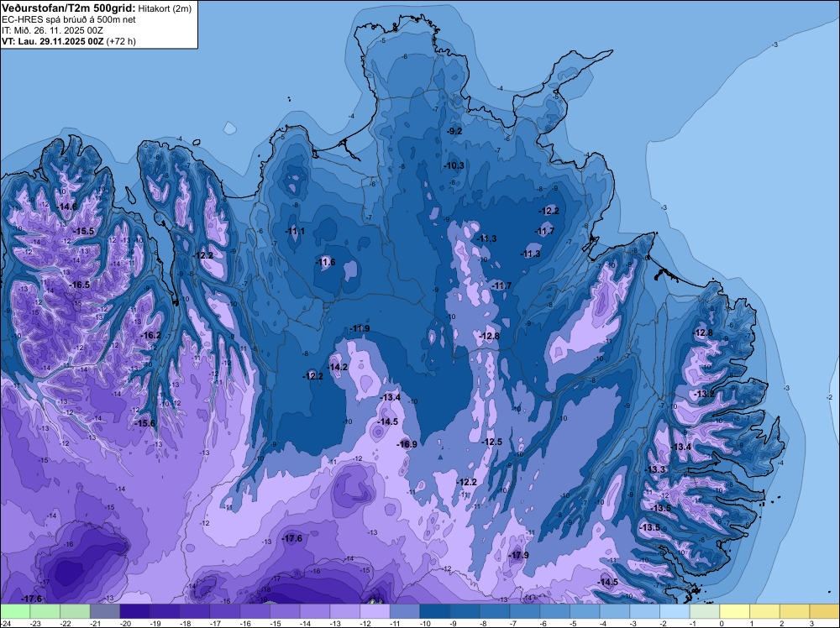Select the legend swatch labeled -22
Image resolution: width=840 pixels, height=628 pixels.
click(x=75, y=611)
